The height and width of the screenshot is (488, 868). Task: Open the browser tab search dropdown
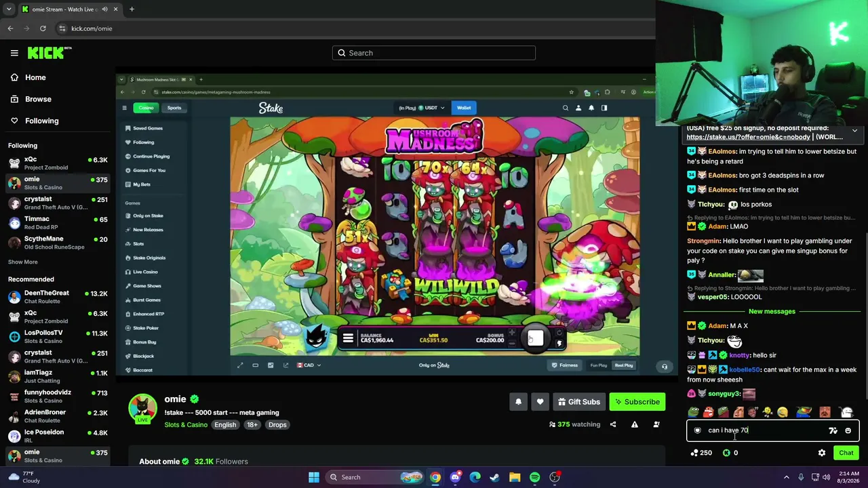point(9,9)
